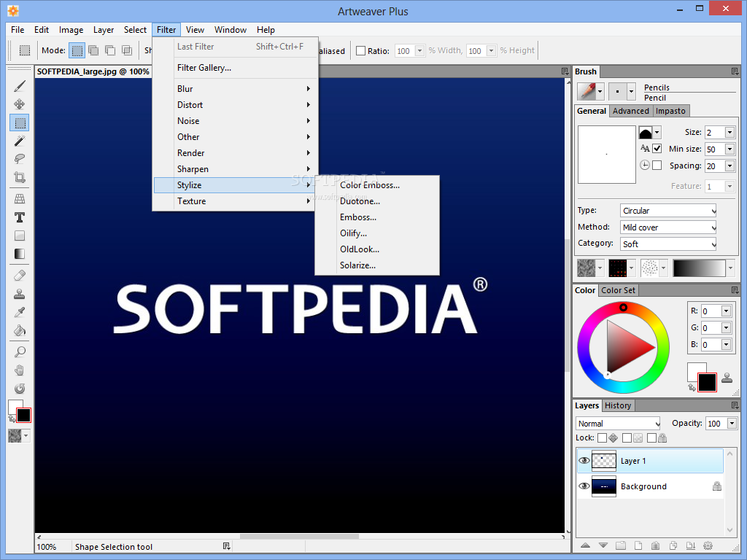Click the Subtract from Selection mode icon
The width and height of the screenshot is (747, 560).
(x=110, y=50)
